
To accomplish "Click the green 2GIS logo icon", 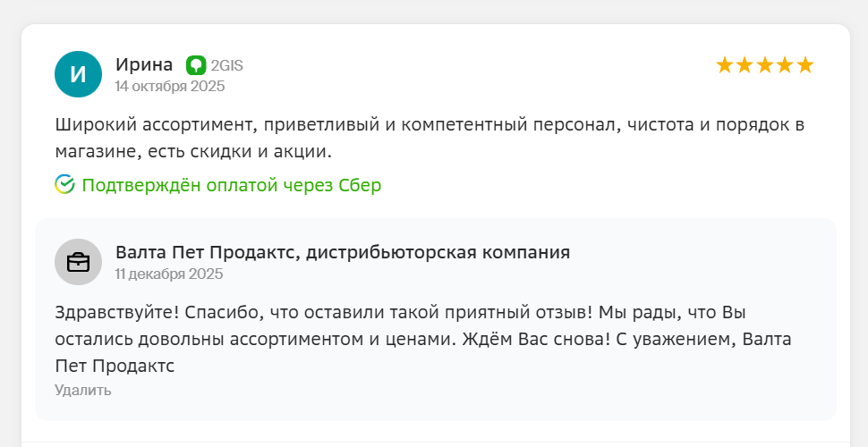I will [x=196, y=65].
